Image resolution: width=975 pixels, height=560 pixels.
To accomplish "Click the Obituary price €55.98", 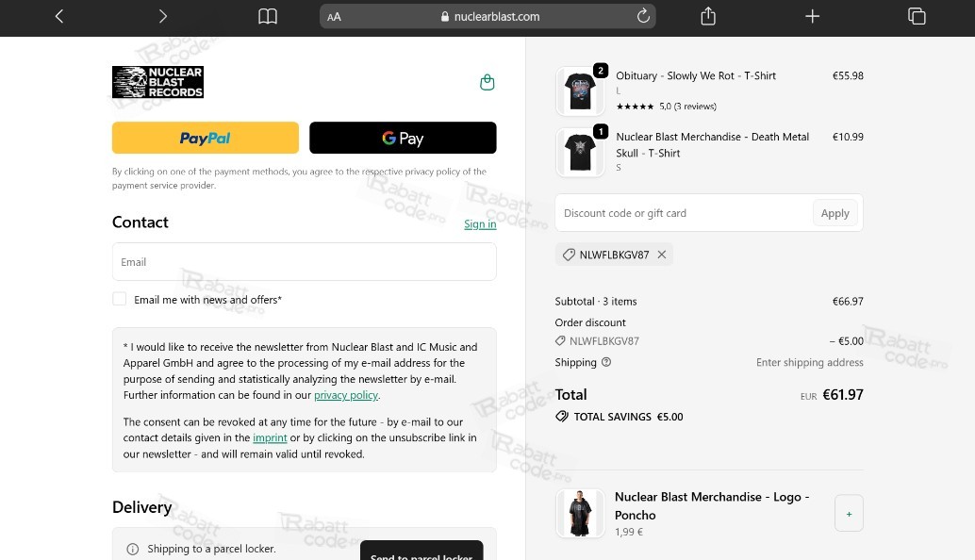I will pos(848,75).
